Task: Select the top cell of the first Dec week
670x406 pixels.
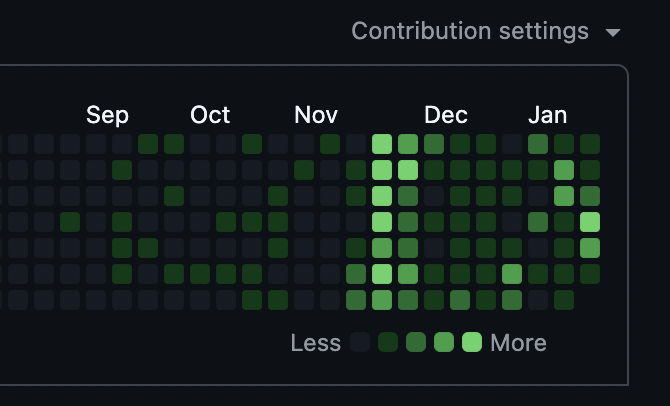Action: tap(434, 144)
